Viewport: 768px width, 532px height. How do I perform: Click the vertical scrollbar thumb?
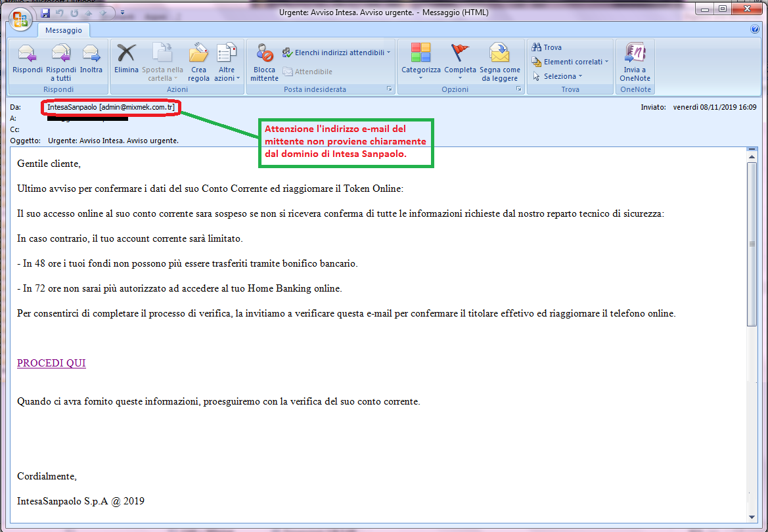tap(752, 244)
